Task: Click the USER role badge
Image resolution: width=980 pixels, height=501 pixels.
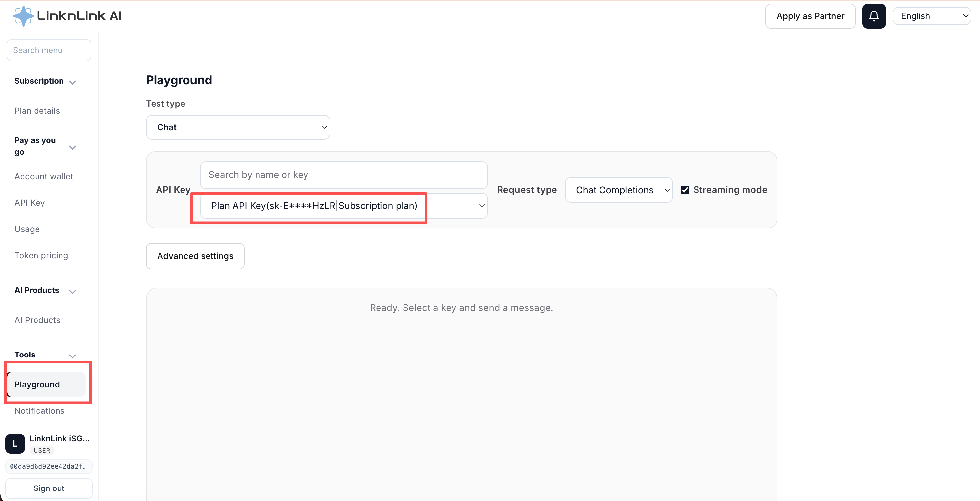Action: 42,450
